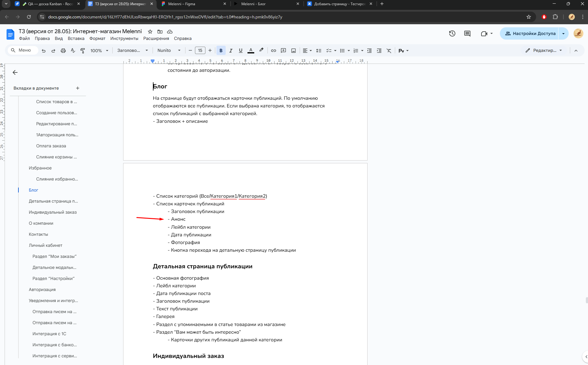Open the paragraph style dropdown
This screenshot has height=365, width=588.
tap(132, 51)
